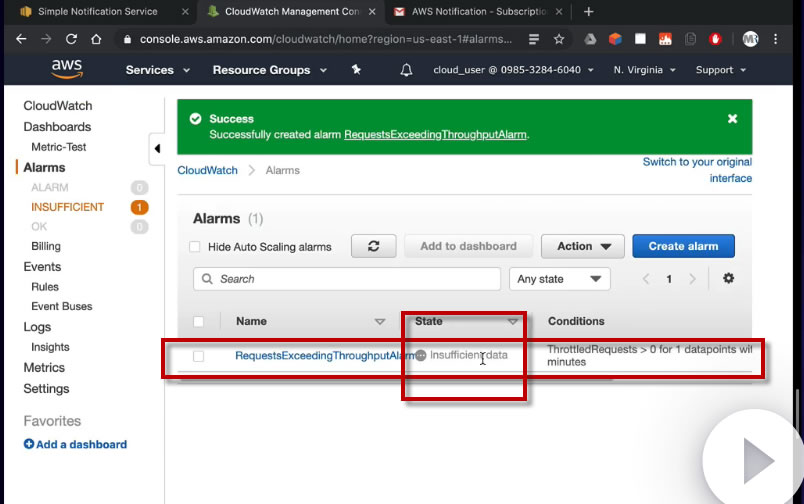The height and width of the screenshot is (504, 804).
Task: Click the CloudWatch breadcrumb link
Action: coord(207,170)
